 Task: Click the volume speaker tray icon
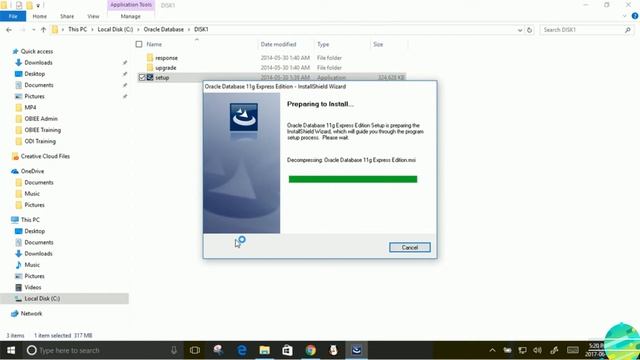click(538, 350)
